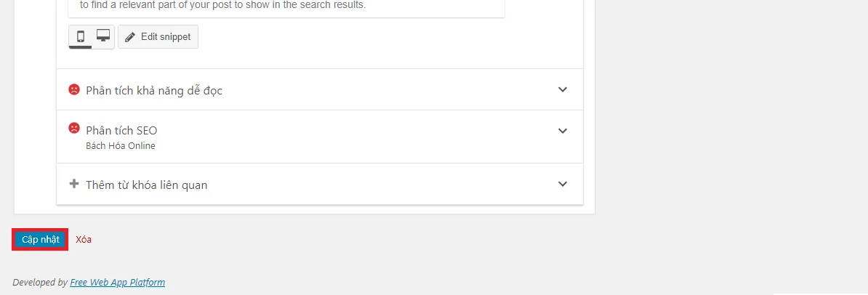Screen dimensions: 868x295
Task: Open the Phân tích SEO section title
Action: click(122, 131)
